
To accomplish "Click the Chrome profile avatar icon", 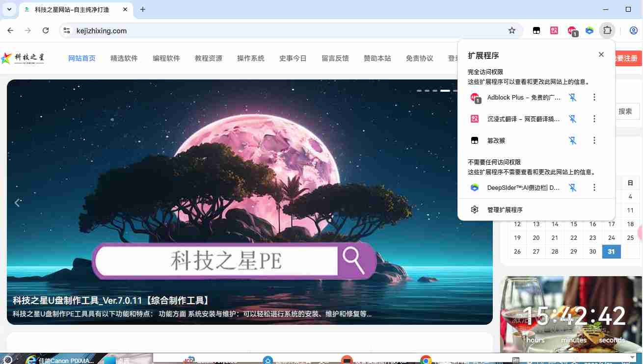I will pyautogui.click(x=634, y=30).
